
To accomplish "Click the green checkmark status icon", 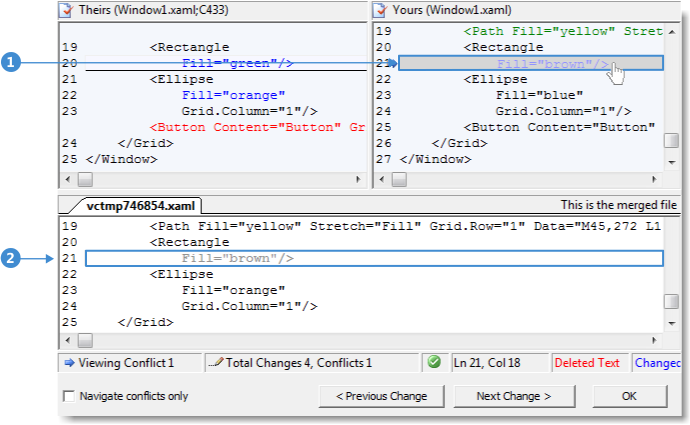I will pyautogui.click(x=434, y=362).
